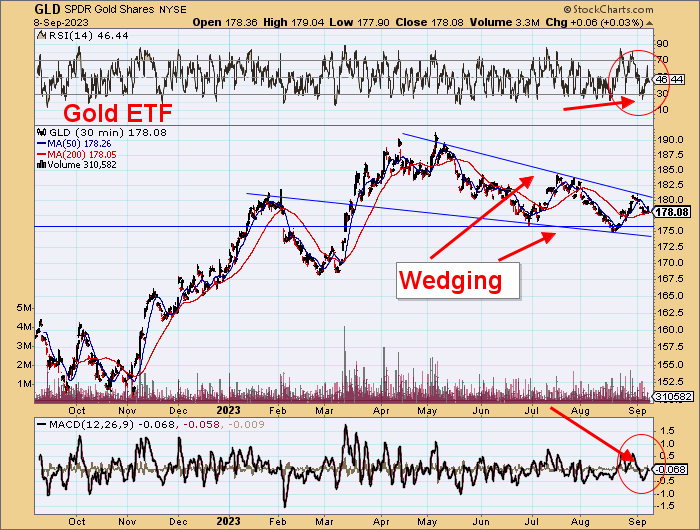This screenshot has height=530, width=700.
Task: Click the 190.0 price axis label
Action: pyautogui.click(x=670, y=140)
